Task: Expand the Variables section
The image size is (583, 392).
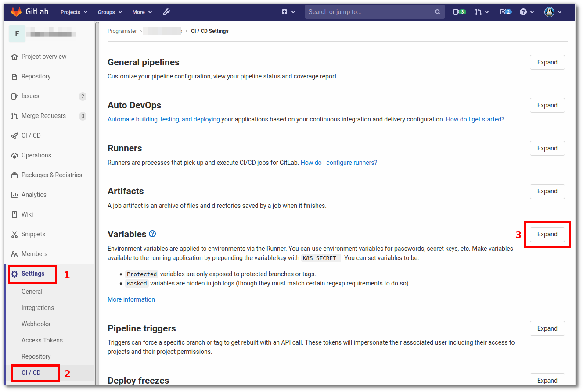Action: (x=547, y=234)
